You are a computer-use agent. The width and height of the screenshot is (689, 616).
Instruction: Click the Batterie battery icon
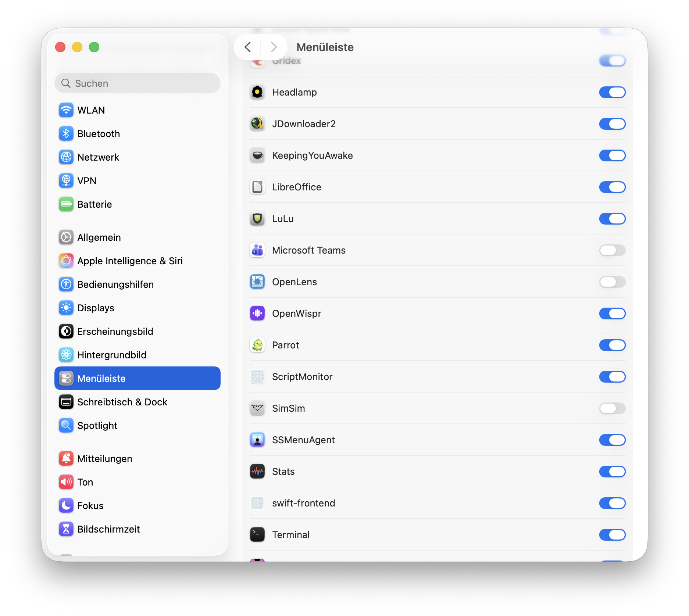(66, 204)
